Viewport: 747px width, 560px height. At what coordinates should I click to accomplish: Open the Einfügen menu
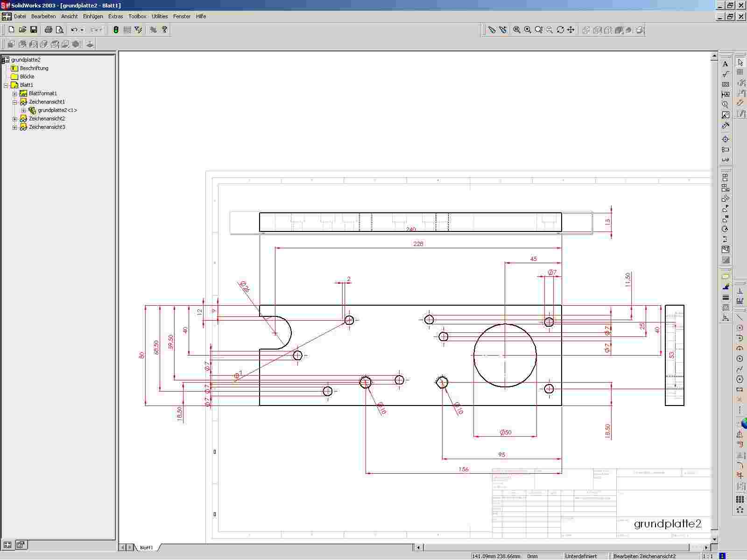[92, 16]
